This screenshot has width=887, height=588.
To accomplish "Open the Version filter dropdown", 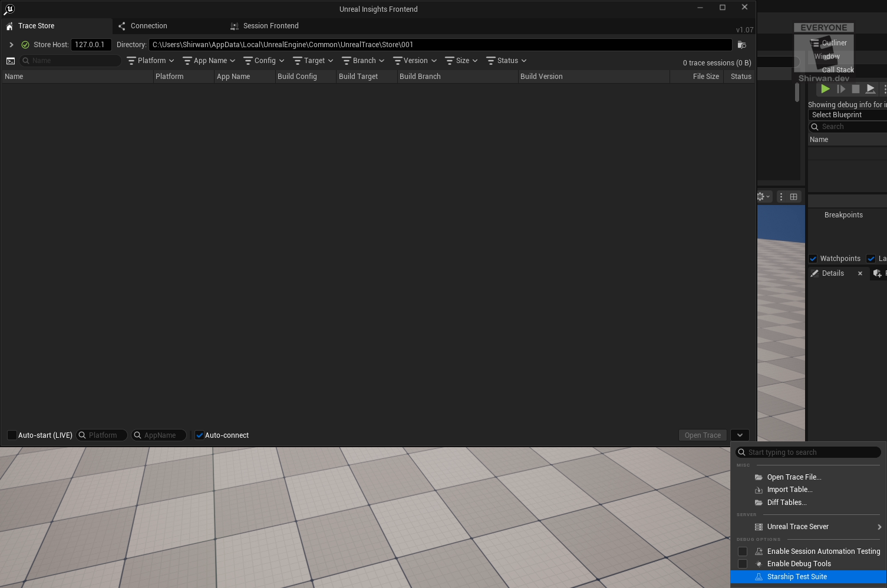I will (415, 61).
